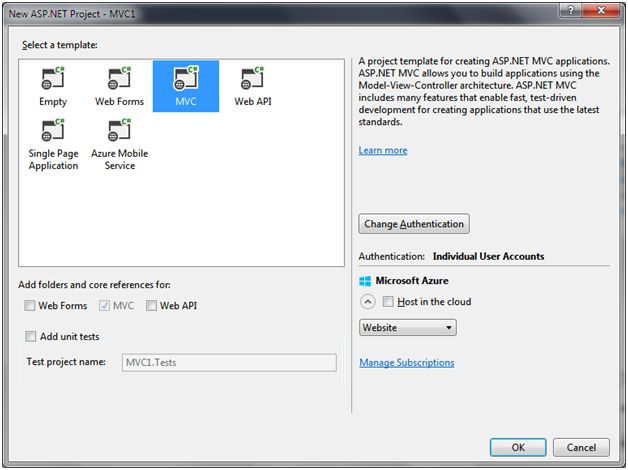This screenshot has height=470, width=628.
Task: Open the Website hosting type dropdown
Action: tap(408, 327)
